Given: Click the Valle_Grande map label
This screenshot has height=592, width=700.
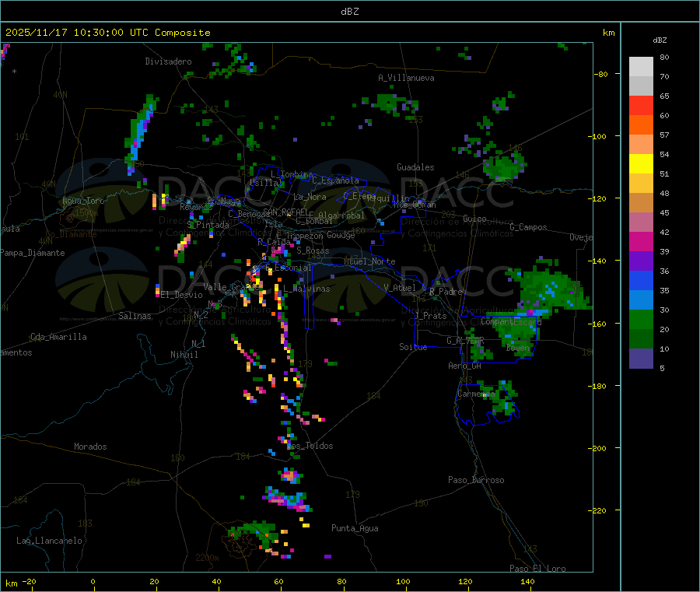Looking at the screenshot, I should 231,286.
